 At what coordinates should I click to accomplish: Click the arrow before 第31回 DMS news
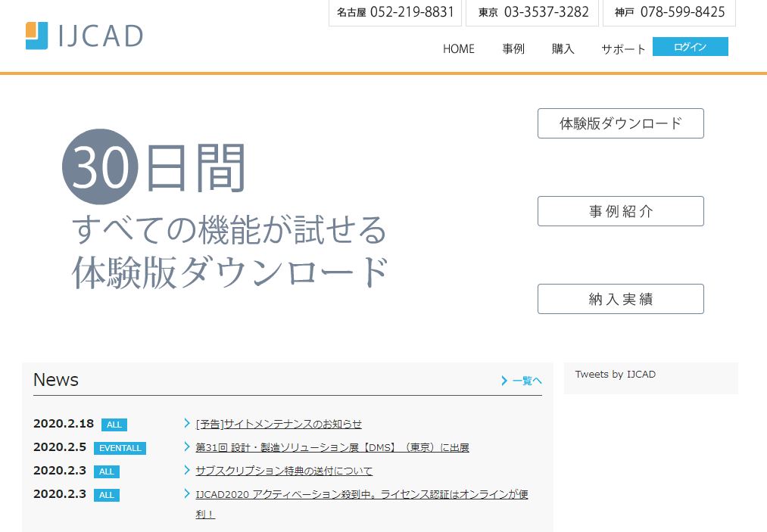187,446
